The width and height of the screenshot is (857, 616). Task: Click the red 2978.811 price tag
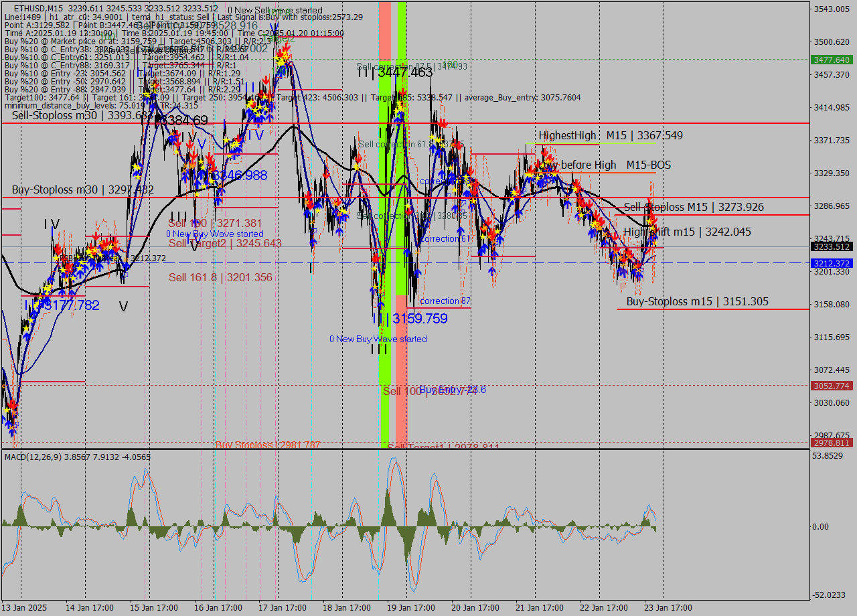coord(832,443)
